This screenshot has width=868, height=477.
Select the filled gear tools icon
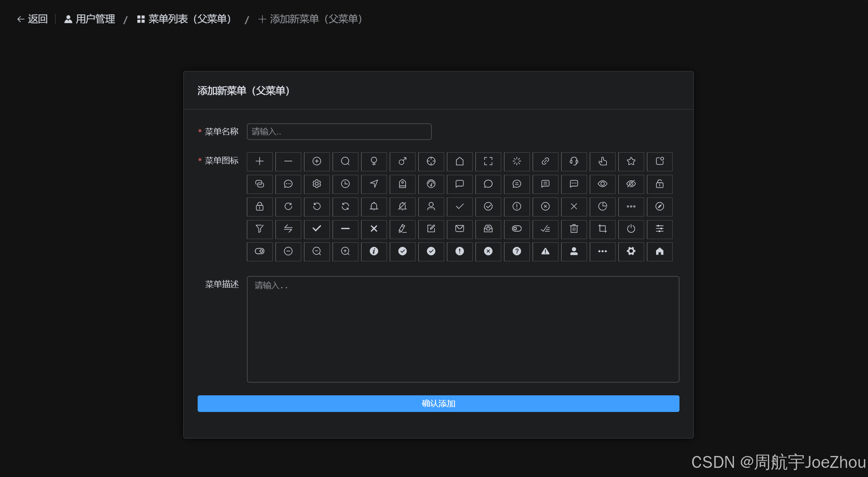631,251
